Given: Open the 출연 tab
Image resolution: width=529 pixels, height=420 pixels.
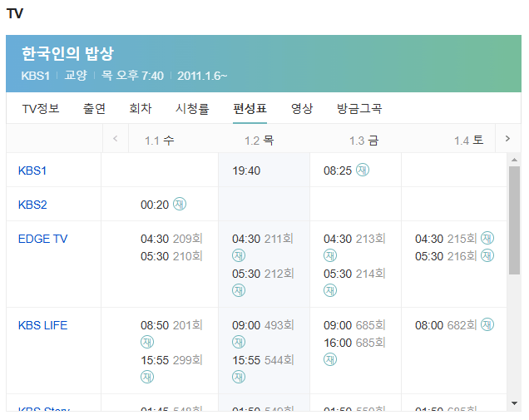Looking at the screenshot, I should coord(94,109).
